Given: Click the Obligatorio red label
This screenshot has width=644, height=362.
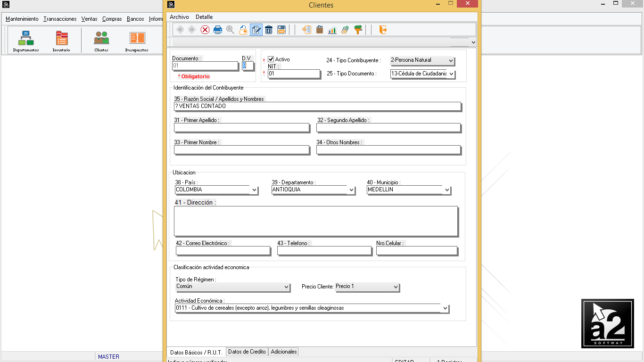Looking at the screenshot, I should [194, 76].
